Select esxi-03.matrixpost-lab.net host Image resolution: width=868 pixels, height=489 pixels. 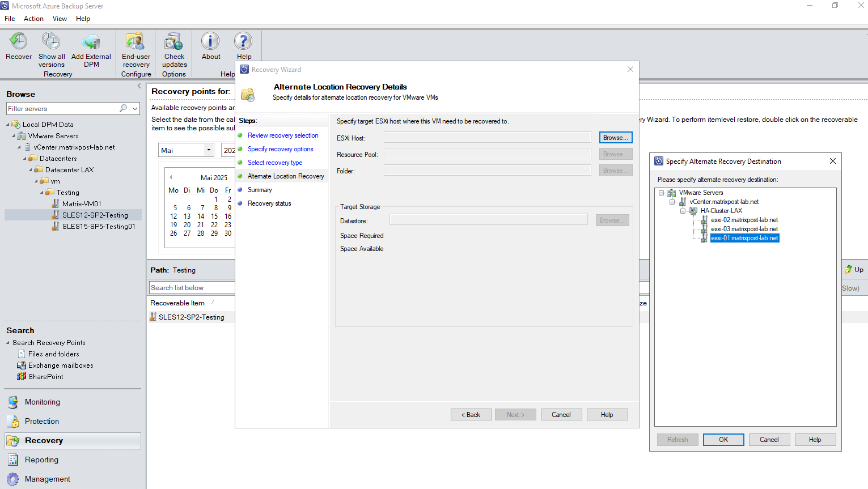click(x=744, y=229)
